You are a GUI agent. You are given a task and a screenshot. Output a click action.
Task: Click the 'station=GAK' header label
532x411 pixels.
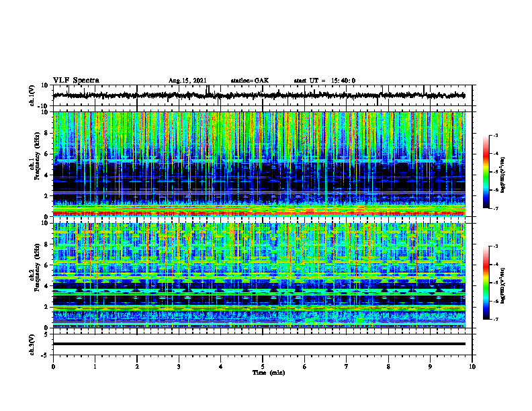point(250,81)
